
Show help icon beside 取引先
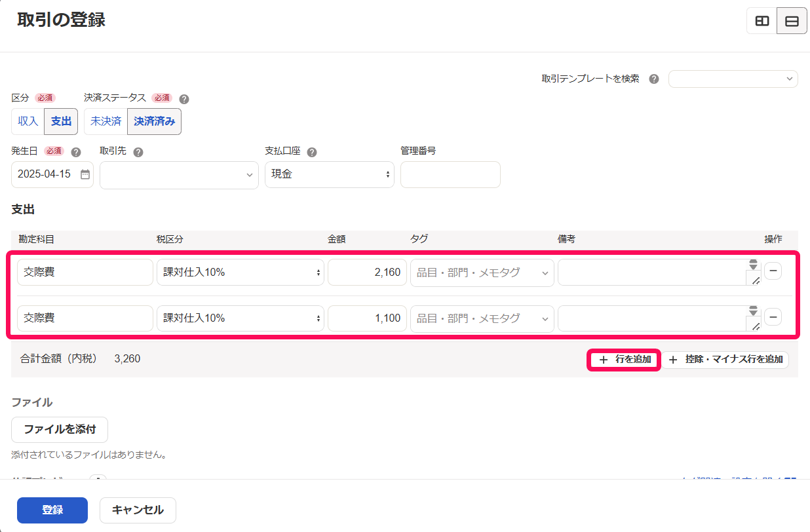pyautogui.click(x=138, y=152)
